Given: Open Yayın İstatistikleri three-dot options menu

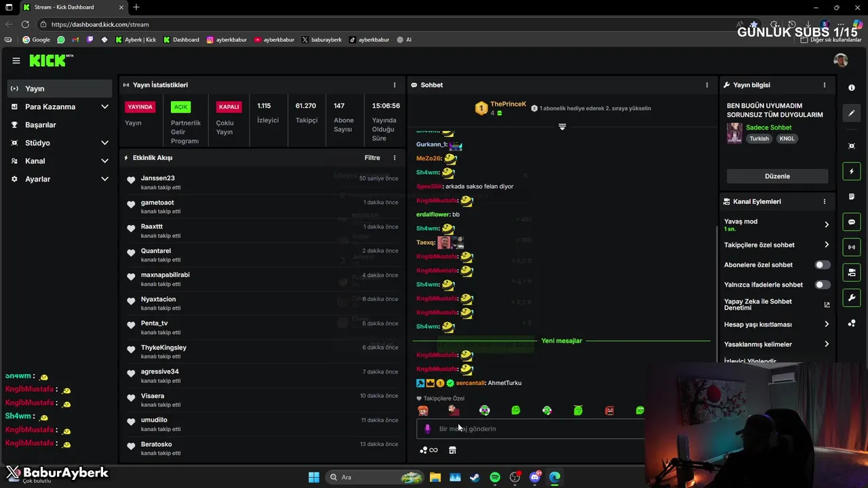Looking at the screenshot, I should (x=395, y=85).
